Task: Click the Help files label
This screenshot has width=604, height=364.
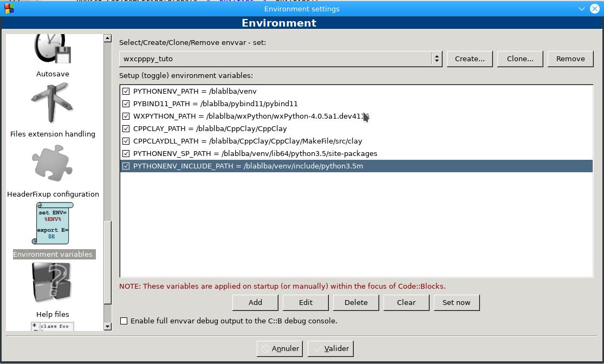Action: tap(53, 314)
